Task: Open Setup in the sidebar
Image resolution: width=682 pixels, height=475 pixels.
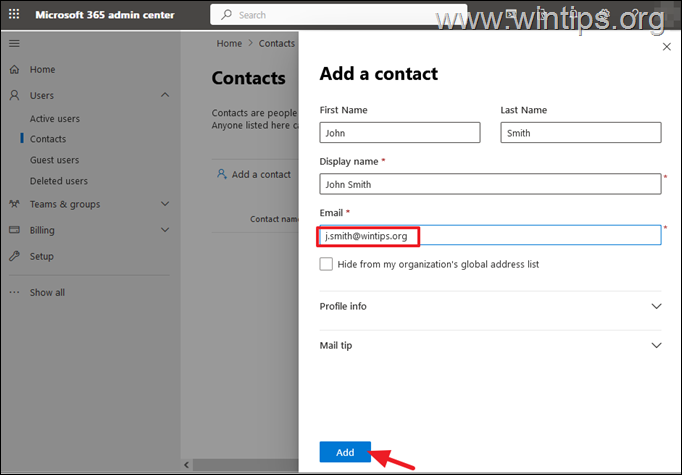Action: tap(42, 256)
